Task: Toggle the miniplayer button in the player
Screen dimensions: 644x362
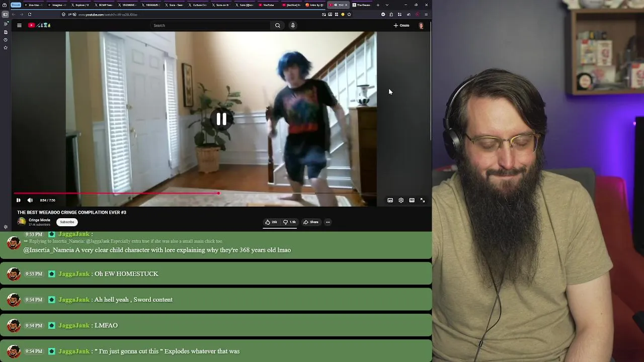Action: (x=390, y=200)
